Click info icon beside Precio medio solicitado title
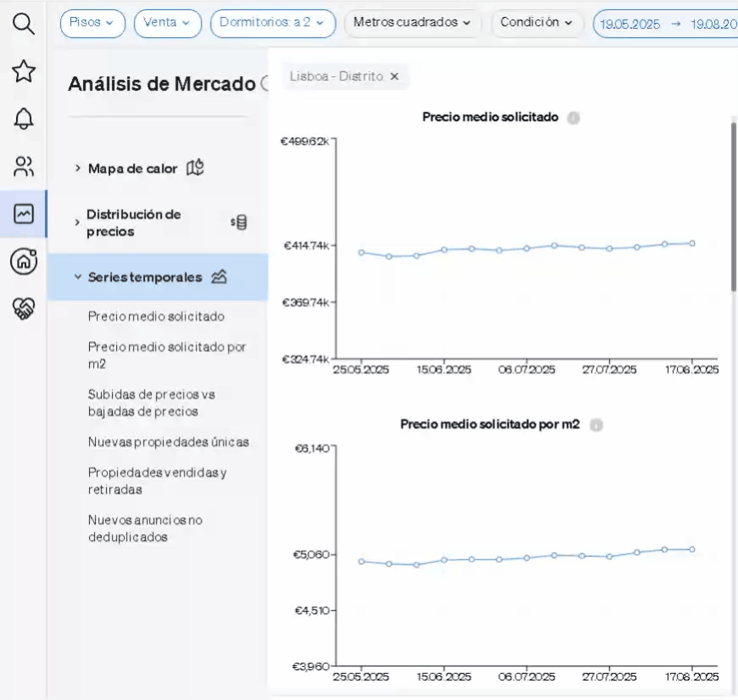The width and height of the screenshot is (738, 700). point(573,118)
